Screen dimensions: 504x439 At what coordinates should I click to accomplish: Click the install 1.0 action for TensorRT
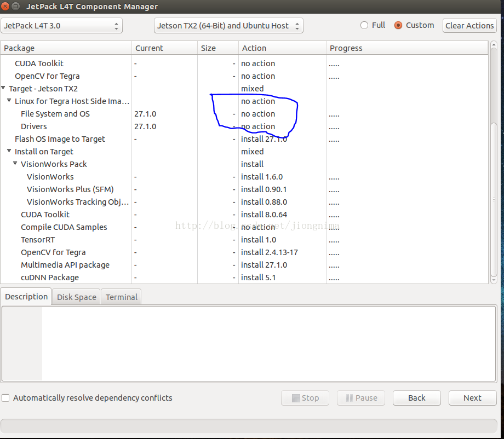tap(259, 240)
